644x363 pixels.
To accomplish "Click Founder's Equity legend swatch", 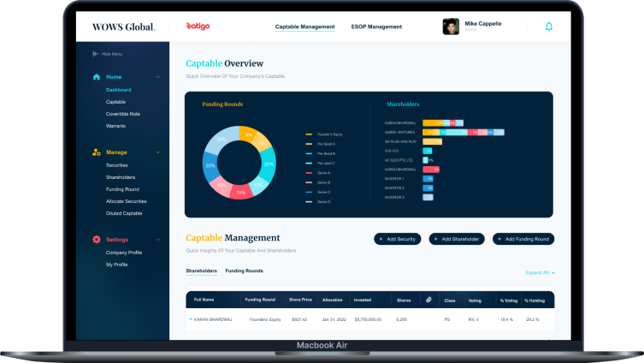I will [x=309, y=134].
